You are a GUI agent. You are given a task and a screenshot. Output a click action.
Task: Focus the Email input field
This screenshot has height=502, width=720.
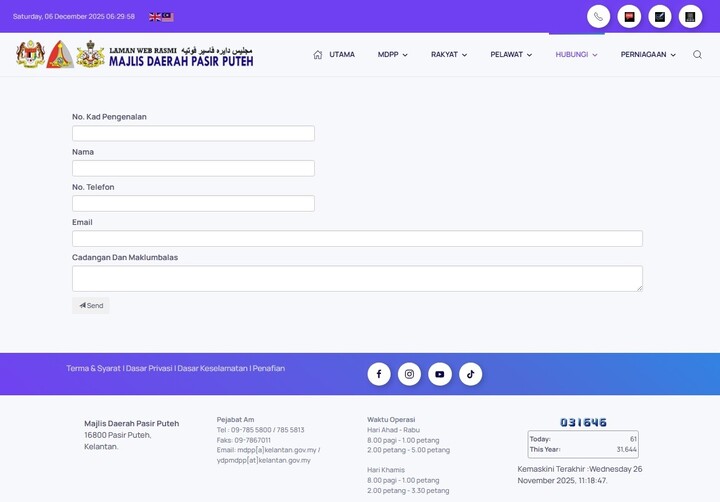pyautogui.click(x=357, y=239)
